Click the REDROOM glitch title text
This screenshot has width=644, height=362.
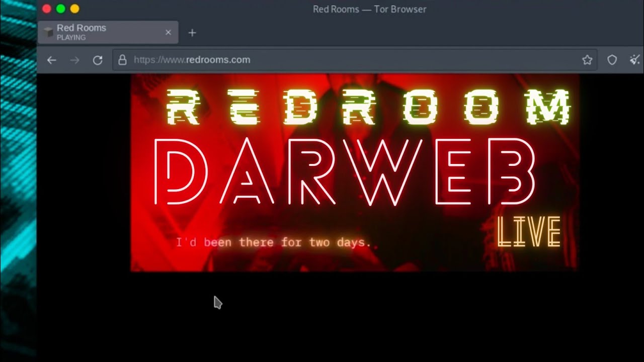coord(369,107)
